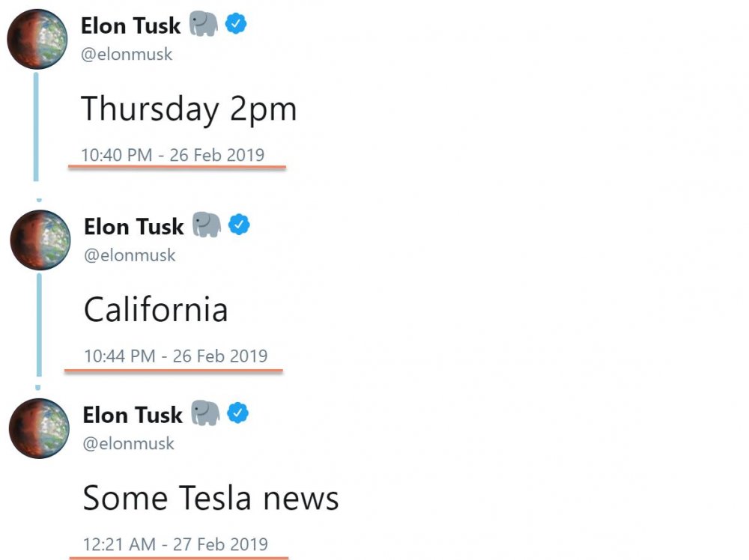Click the profile avatar on the California tweet

[x=40, y=240]
